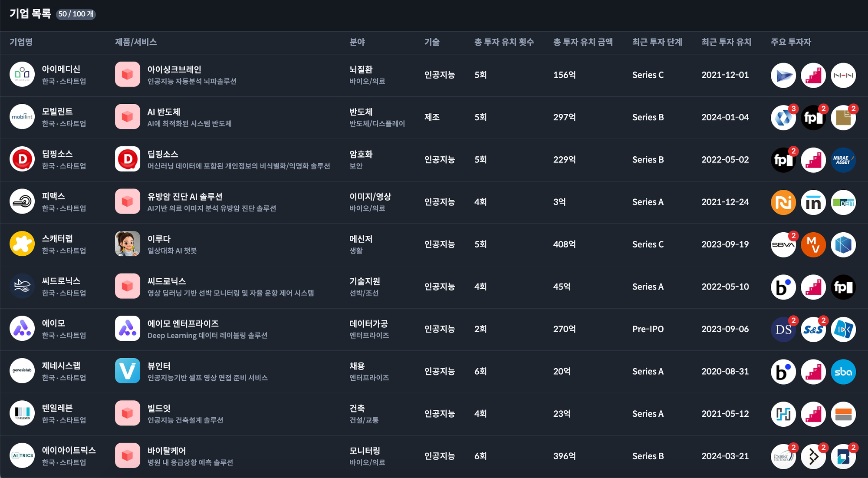Sort by 총 투자 유치 금액 column
868x478 pixels.
582,42
